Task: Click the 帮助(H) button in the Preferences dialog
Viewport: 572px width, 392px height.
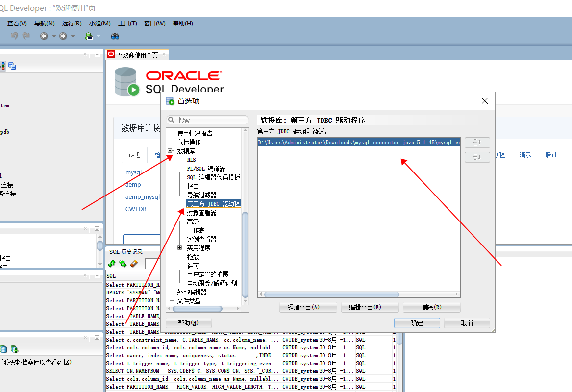Action: 188,323
